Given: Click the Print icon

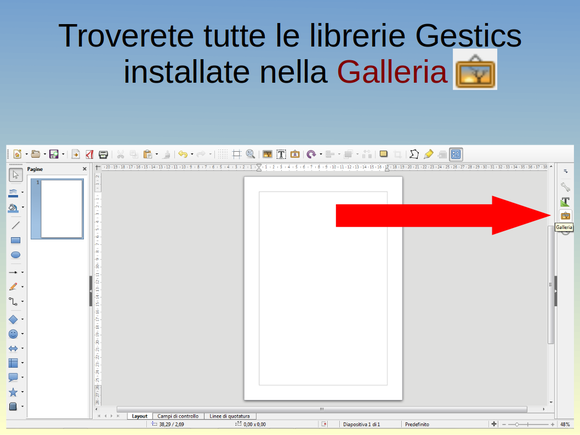Looking at the screenshot, I should (103, 154).
